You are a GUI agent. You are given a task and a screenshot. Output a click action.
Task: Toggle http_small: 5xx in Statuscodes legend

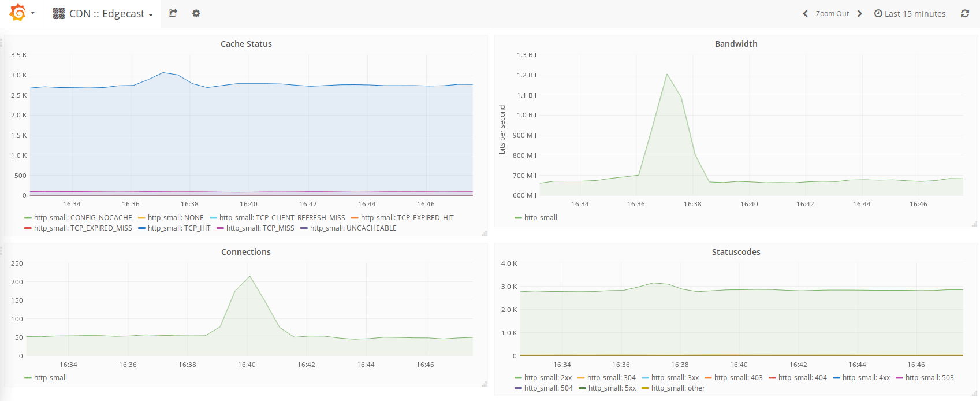point(612,388)
